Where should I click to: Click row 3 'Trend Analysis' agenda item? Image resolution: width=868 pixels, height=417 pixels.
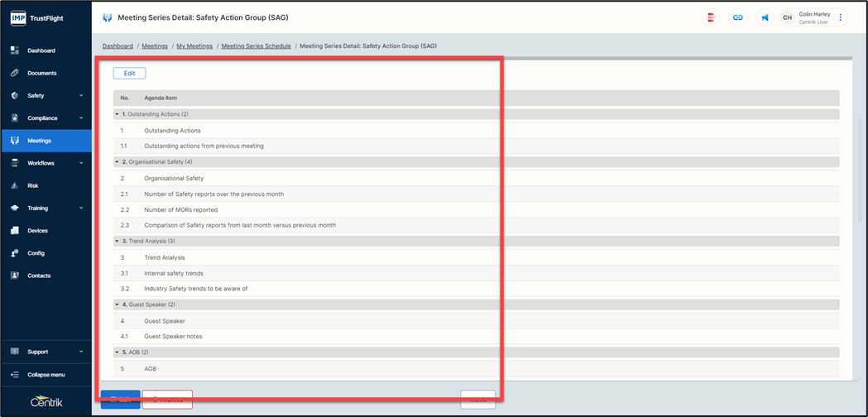point(476,257)
